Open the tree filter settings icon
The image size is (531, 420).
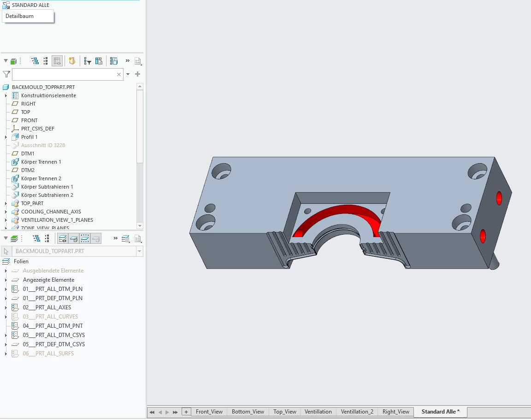(88, 61)
